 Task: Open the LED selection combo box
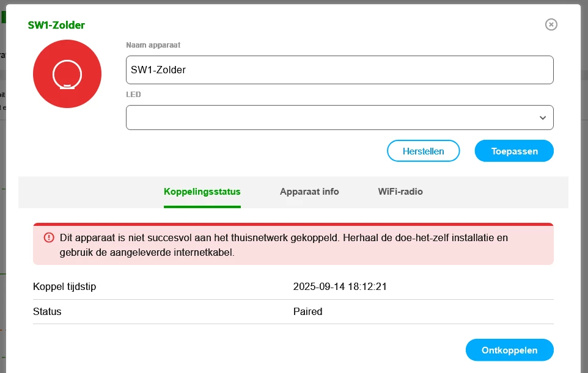pyautogui.click(x=330, y=118)
